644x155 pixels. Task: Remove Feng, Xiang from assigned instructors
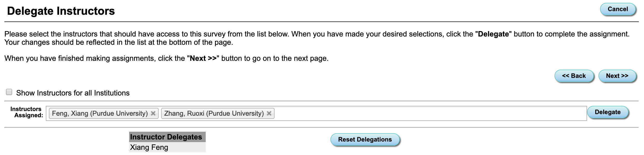pyautogui.click(x=153, y=113)
